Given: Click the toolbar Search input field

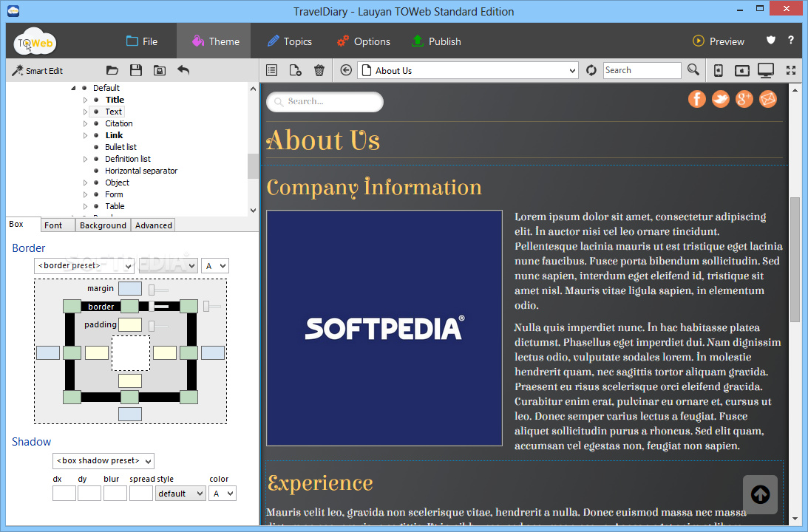Looking at the screenshot, I should coord(642,70).
